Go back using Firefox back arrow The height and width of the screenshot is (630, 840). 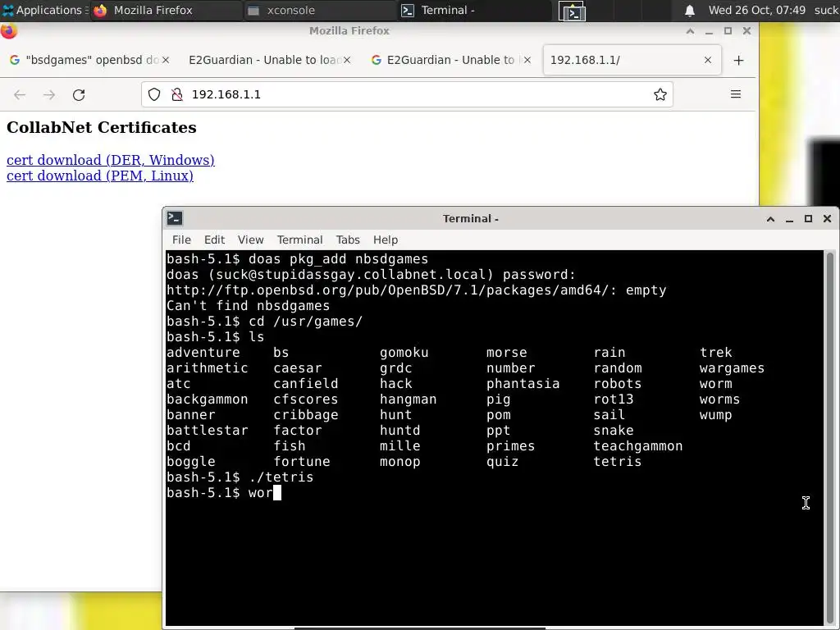coord(20,95)
